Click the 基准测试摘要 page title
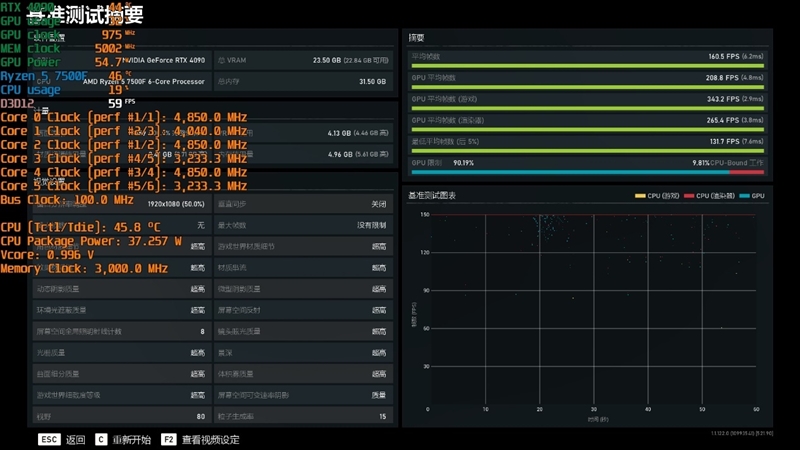 85,15
